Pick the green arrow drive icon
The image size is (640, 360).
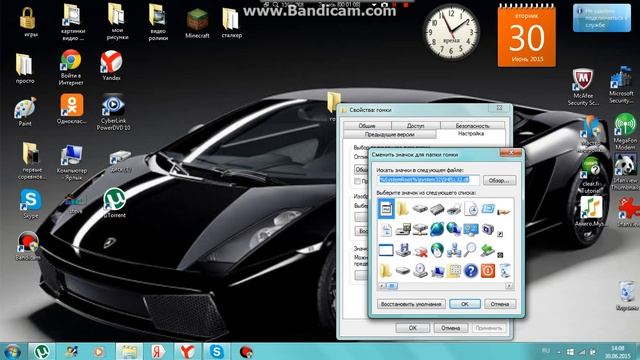point(487,249)
